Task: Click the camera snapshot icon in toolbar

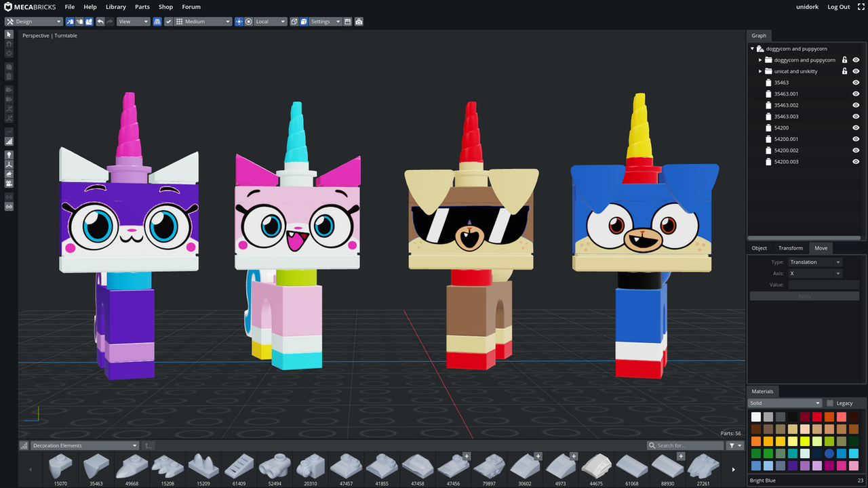Action: coord(359,22)
